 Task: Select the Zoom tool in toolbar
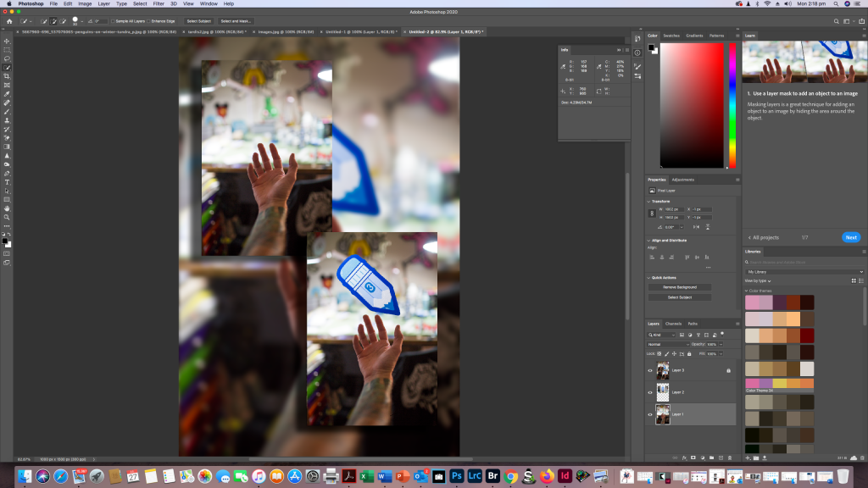pyautogui.click(x=7, y=217)
